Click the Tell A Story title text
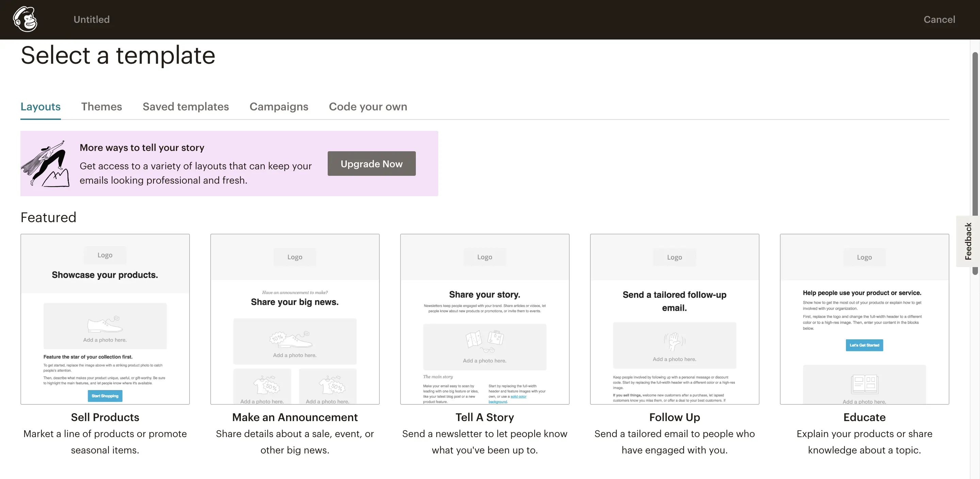Screen dimensions: 980x479 484,417
